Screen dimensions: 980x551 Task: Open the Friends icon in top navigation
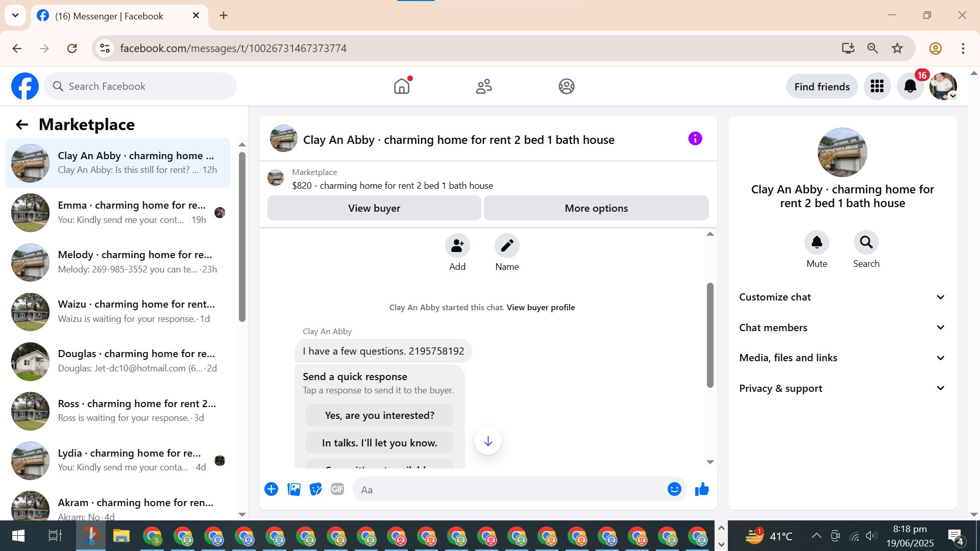[x=484, y=86]
